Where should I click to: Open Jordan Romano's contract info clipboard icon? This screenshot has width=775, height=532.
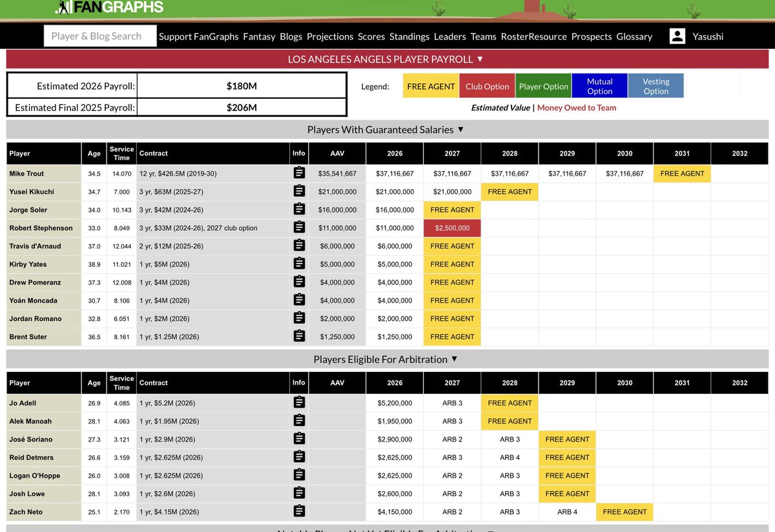[298, 318]
